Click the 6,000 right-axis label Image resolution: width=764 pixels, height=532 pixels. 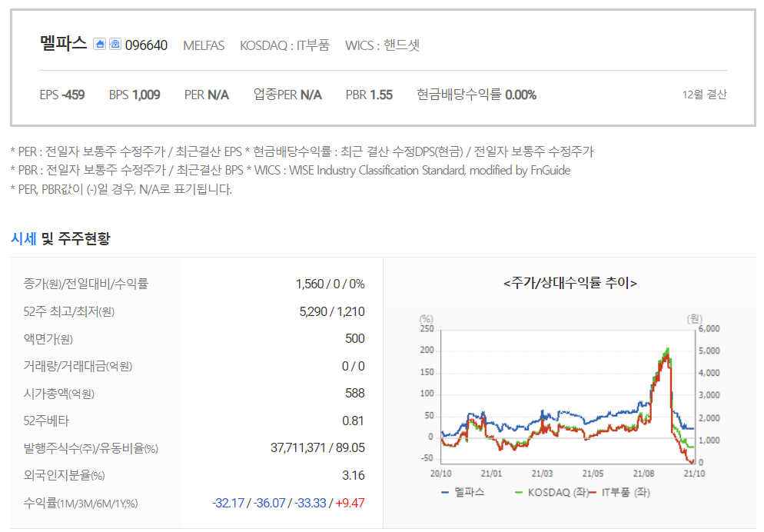tap(709, 329)
